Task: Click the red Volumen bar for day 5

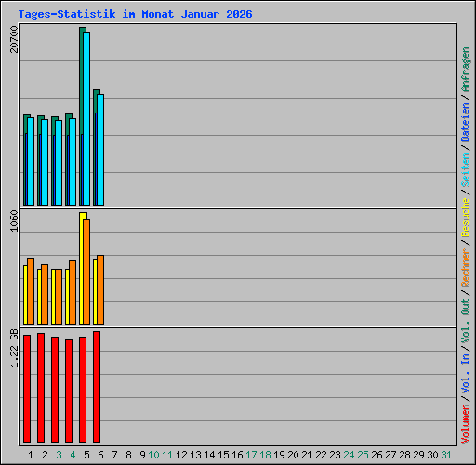Action: [x=83, y=390]
